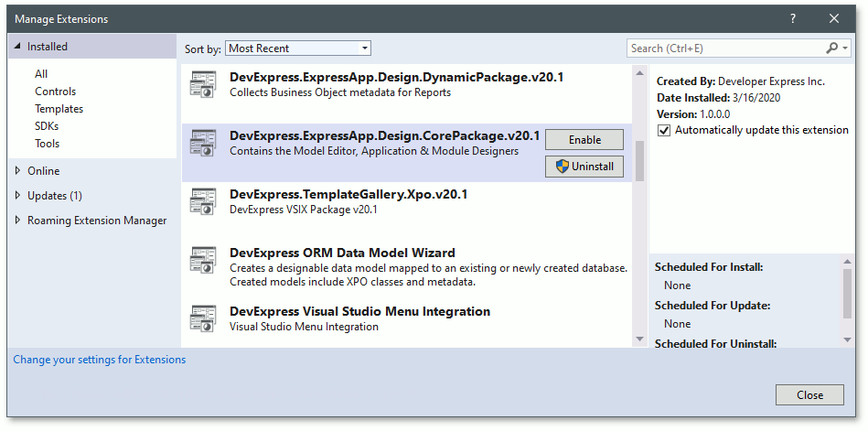Screen dimensions: 868x431
Task: Click the extension list scroll up arrow
Action: (639, 73)
